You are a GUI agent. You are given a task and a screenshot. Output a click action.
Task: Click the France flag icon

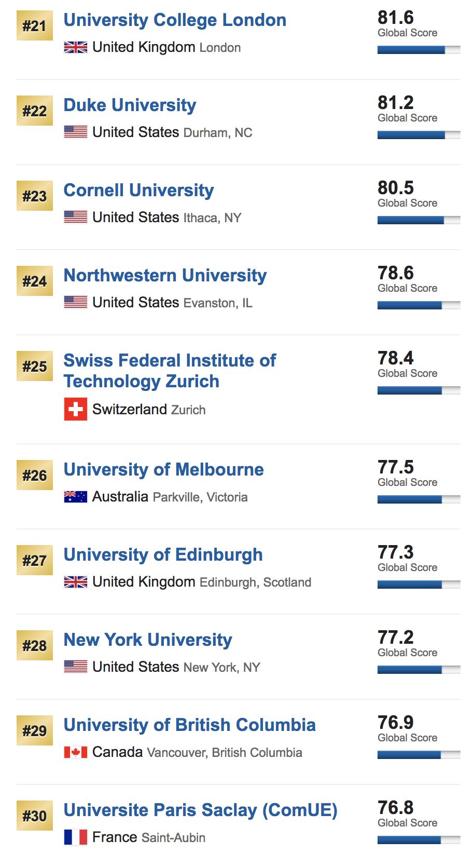(76, 837)
